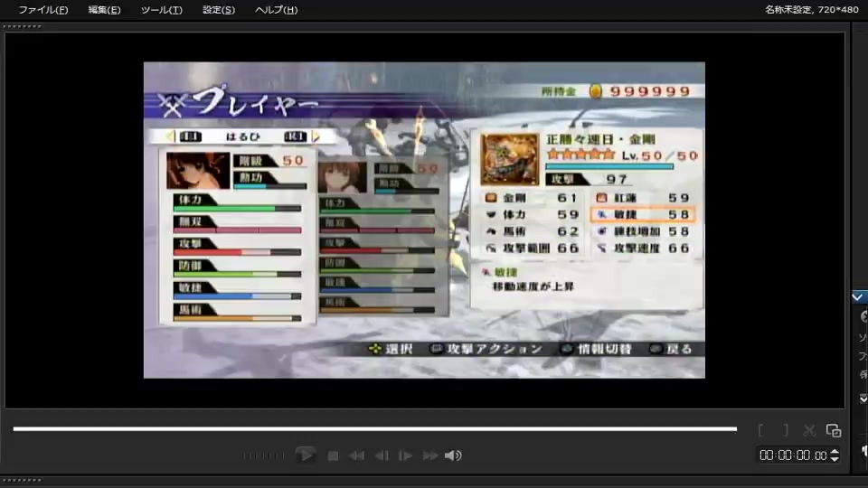Open the ヘルプ(H) menu
The width and height of the screenshot is (868, 488).
point(277,10)
